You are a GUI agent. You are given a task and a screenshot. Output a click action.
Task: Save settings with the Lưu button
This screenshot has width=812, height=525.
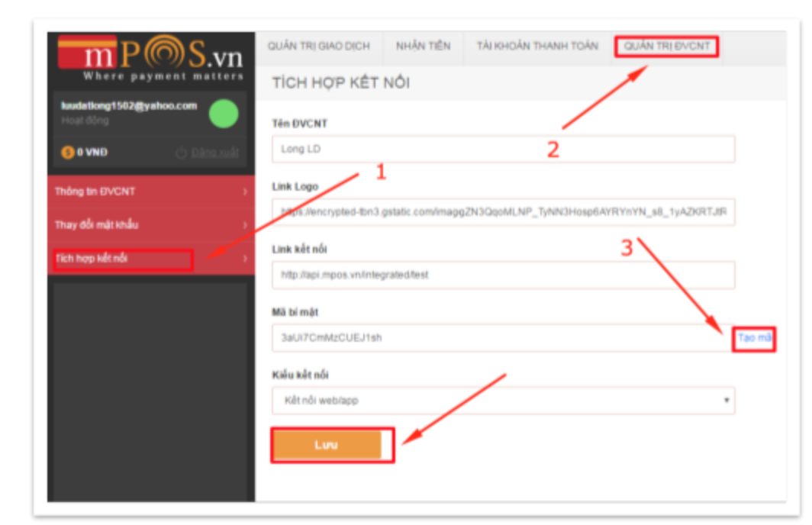[328, 445]
